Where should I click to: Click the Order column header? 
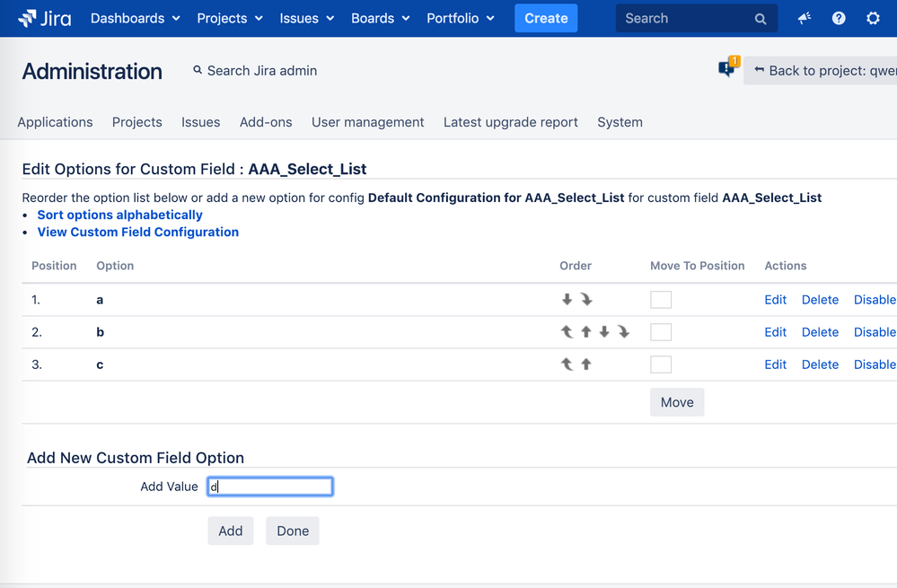point(575,266)
